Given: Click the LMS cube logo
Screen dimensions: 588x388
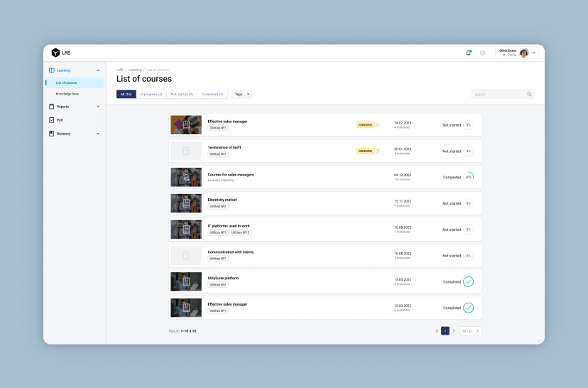Looking at the screenshot, I should pos(55,53).
